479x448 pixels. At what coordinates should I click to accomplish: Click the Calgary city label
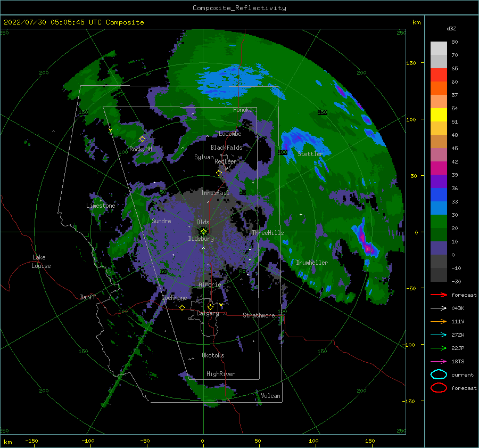pyautogui.click(x=208, y=313)
